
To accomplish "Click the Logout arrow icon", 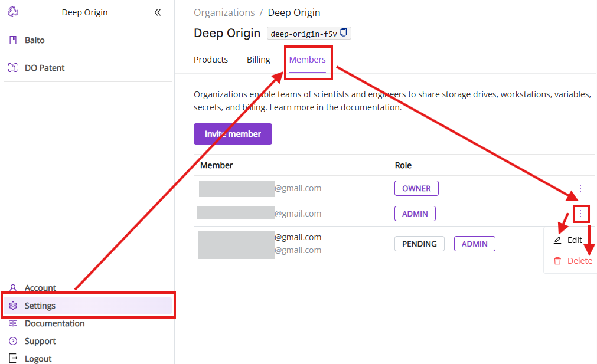I will (x=13, y=359).
